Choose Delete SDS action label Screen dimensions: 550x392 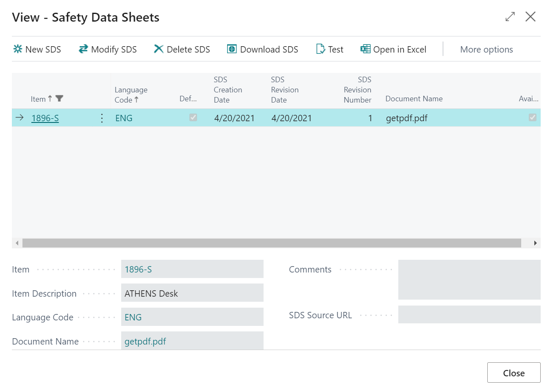(189, 50)
